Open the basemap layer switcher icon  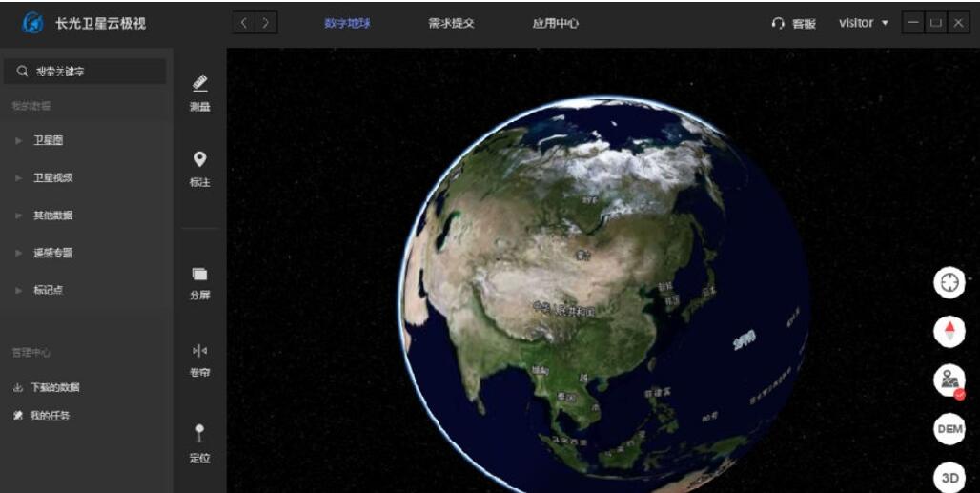949,380
